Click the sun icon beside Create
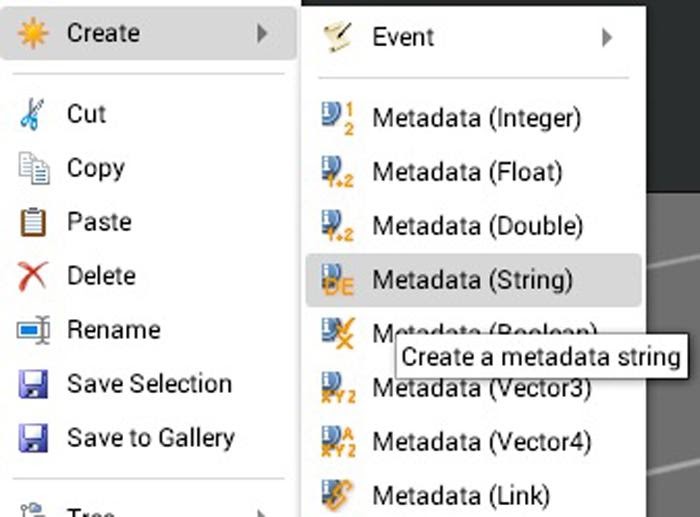The height and width of the screenshot is (517, 700). tap(32, 33)
